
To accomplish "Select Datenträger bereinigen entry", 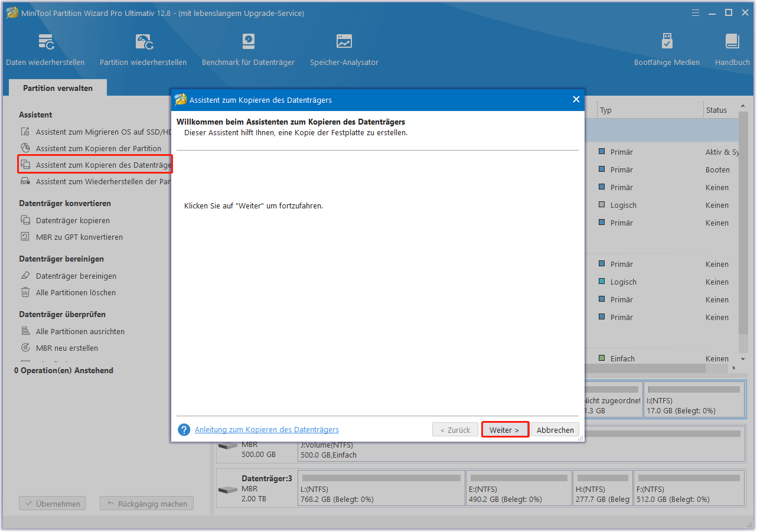I will 76,276.
